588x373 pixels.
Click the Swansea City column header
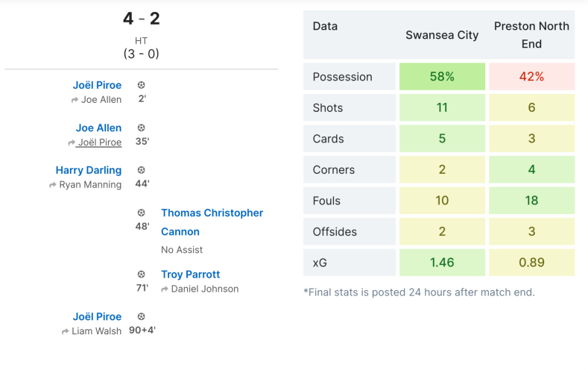point(442,35)
